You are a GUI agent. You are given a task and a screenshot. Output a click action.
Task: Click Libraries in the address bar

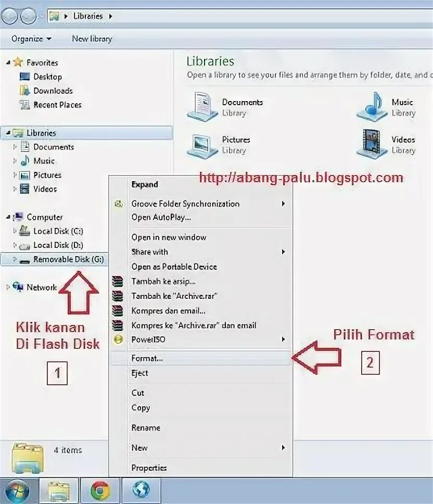88,16
